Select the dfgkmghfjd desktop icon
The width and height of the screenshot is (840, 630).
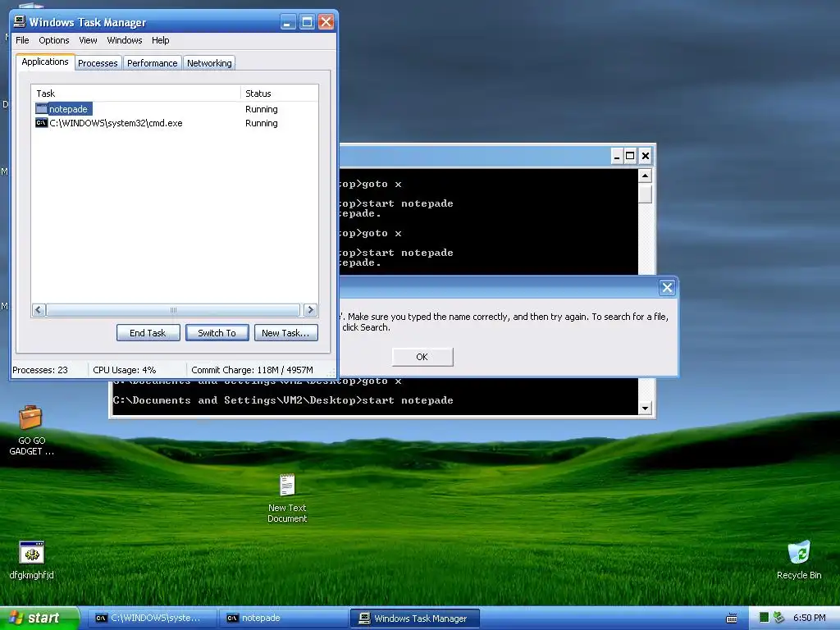point(32,559)
